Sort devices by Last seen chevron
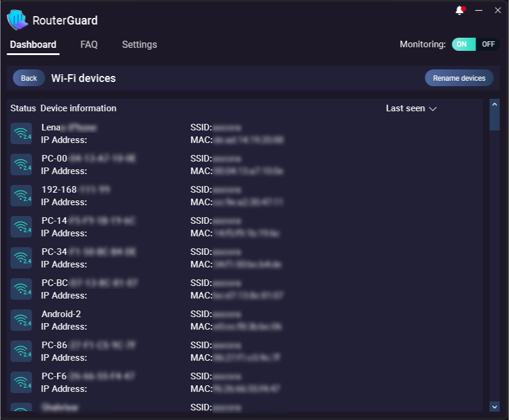 (433, 109)
